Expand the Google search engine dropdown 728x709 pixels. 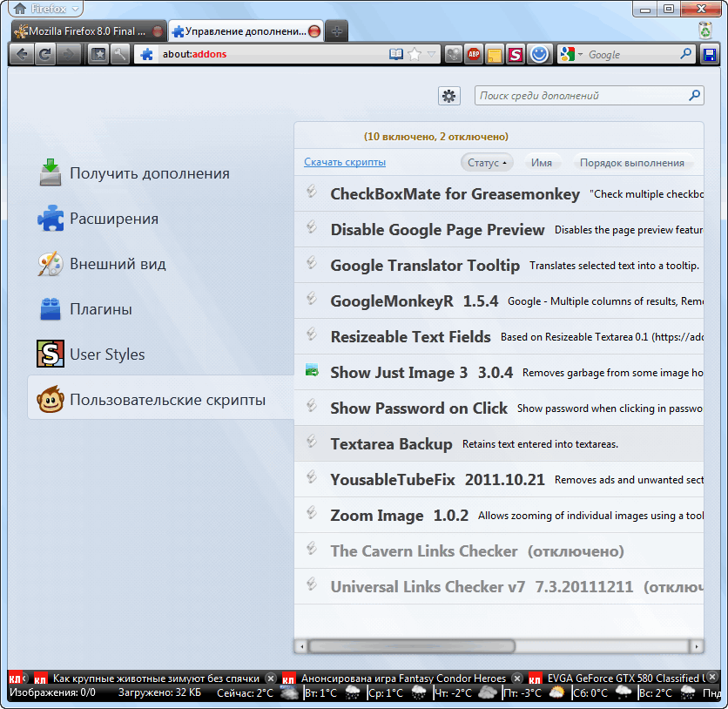(572, 55)
